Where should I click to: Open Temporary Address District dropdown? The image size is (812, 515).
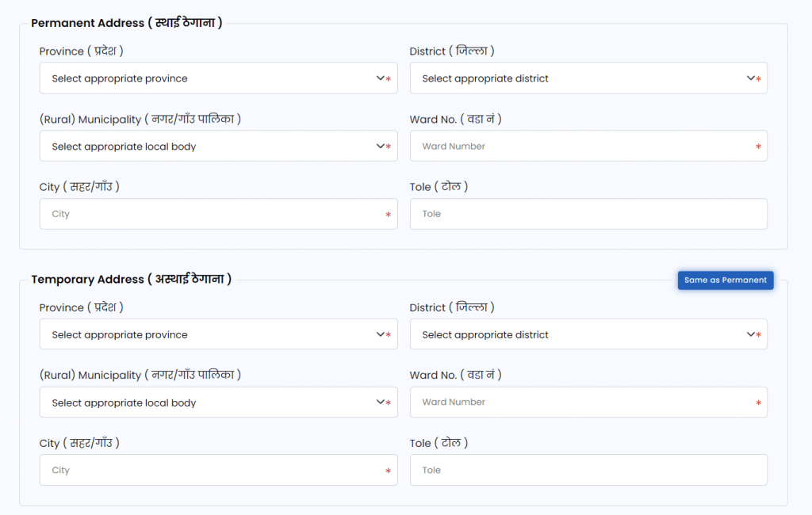pos(579,334)
